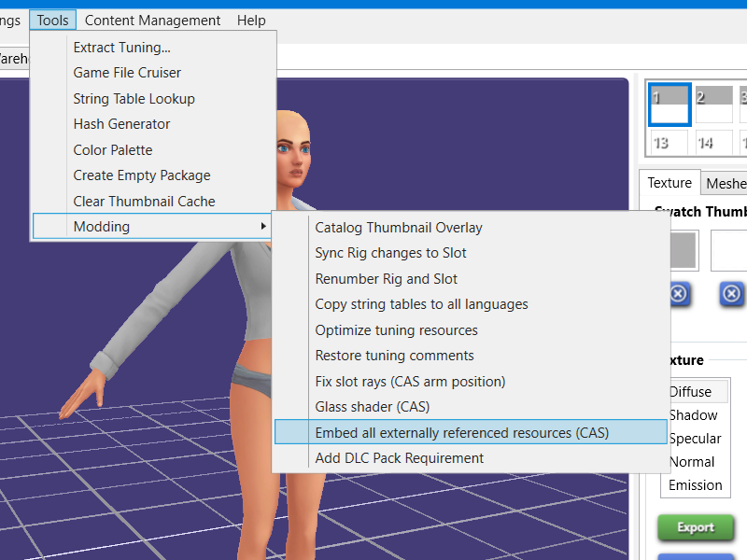747x560 pixels.
Task: Remove right swatch thumbnail color with X icon
Action: coord(731,294)
